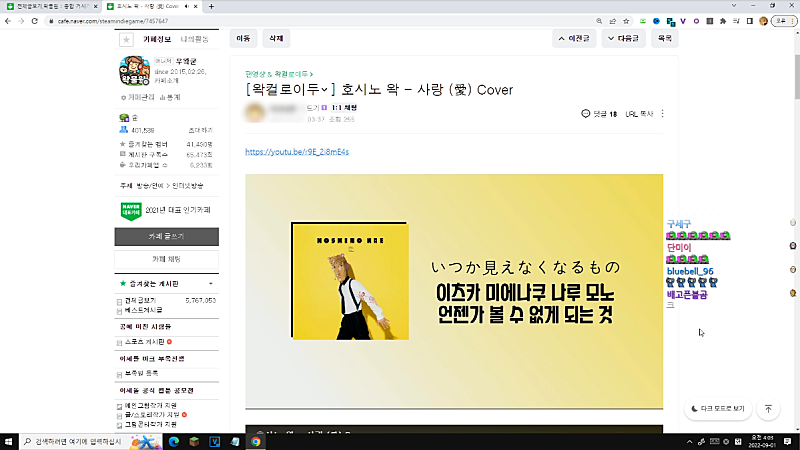Screen dimensions: 800x450
Task: Open Chrome from the taskbar
Action: click(256, 441)
